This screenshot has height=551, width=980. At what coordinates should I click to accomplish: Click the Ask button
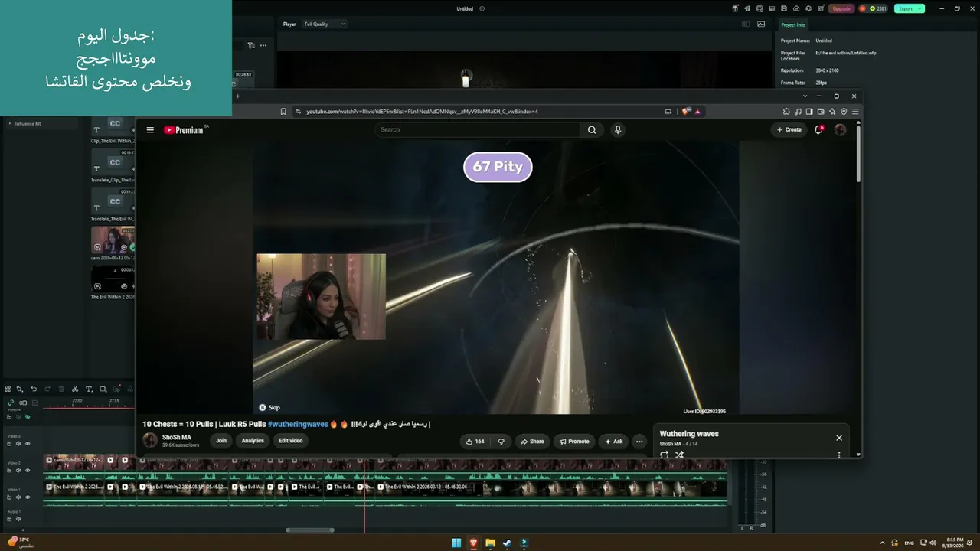pyautogui.click(x=614, y=442)
